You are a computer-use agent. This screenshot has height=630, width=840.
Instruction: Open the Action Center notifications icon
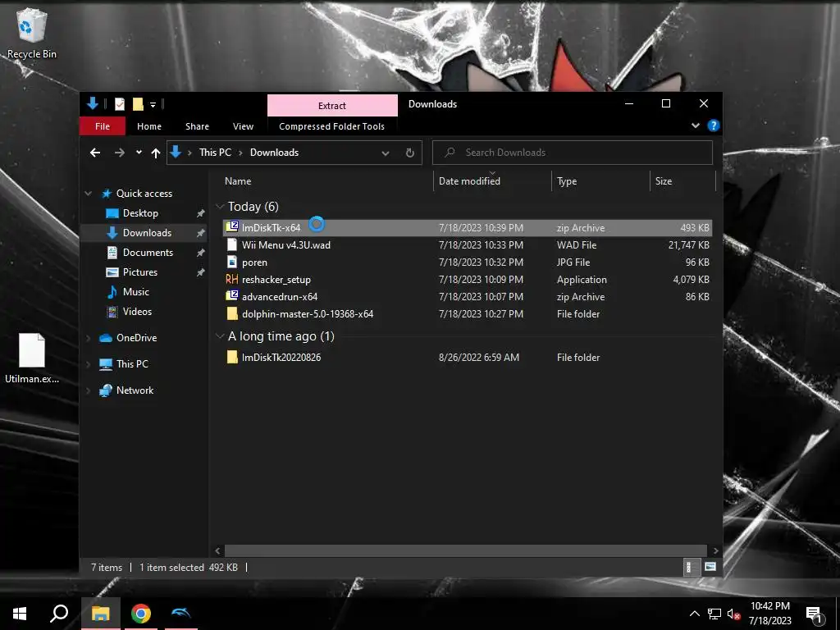[x=813, y=615]
